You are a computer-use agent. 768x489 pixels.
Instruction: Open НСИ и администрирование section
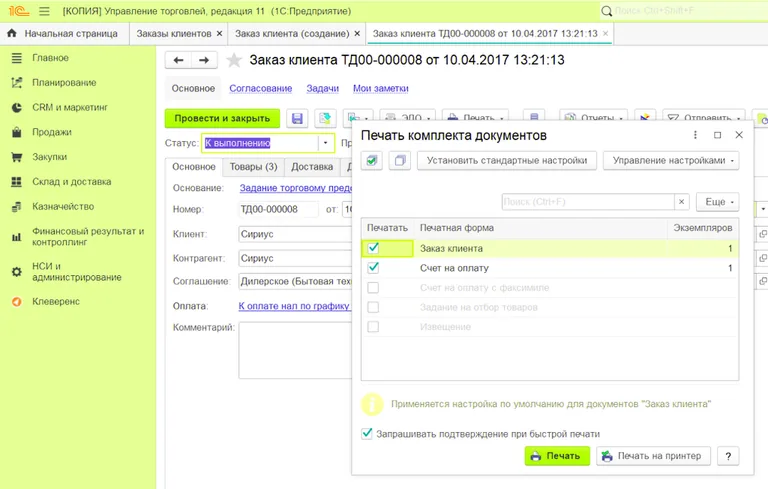click(x=76, y=271)
